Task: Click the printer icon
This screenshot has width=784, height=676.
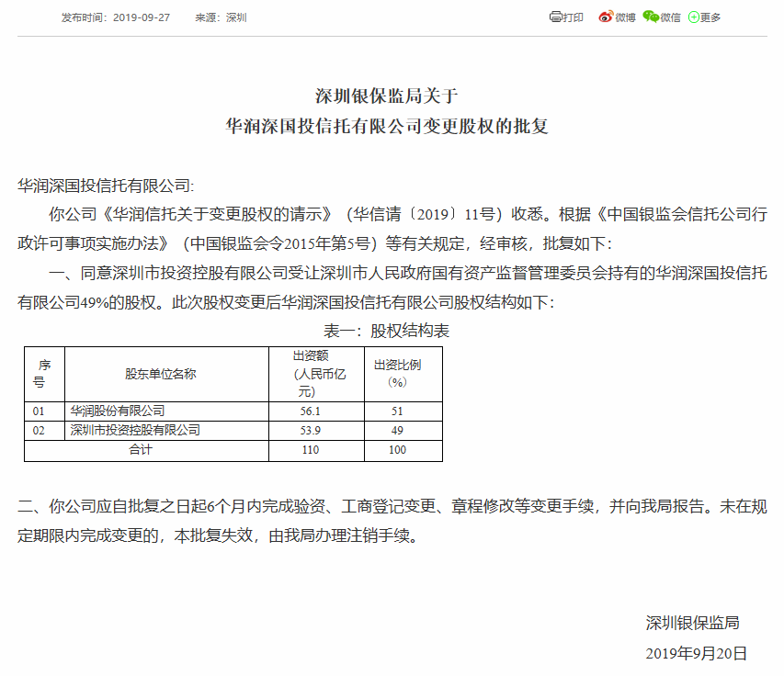Action: [x=555, y=17]
